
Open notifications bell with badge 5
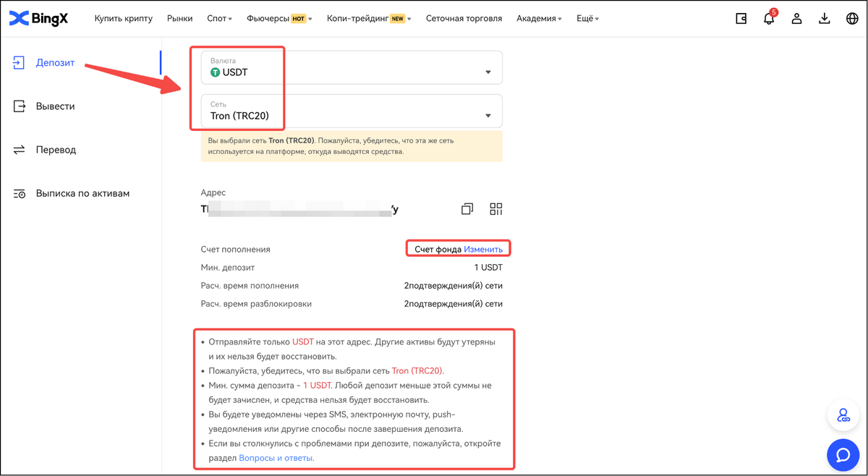[768, 19]
